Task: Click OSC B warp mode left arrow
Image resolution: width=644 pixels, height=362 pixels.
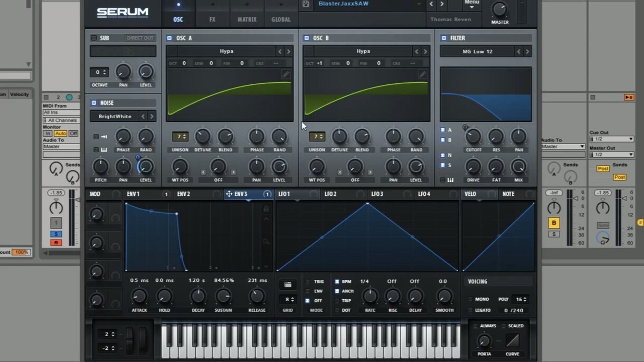Action: coord(340,172)
